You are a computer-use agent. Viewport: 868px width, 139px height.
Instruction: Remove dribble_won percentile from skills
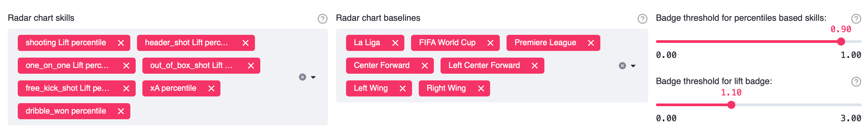tap(121, 112)
